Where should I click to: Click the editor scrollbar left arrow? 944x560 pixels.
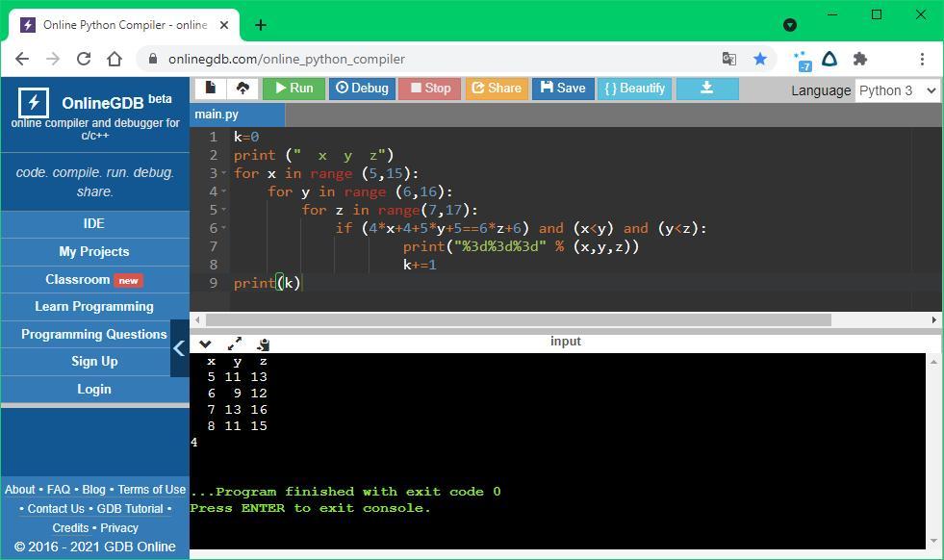click(x=197, y=320)
